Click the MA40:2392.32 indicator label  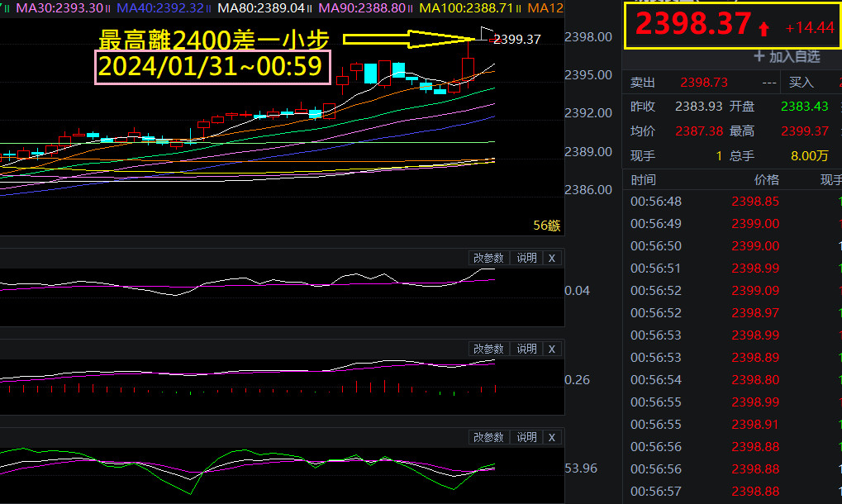160,8
